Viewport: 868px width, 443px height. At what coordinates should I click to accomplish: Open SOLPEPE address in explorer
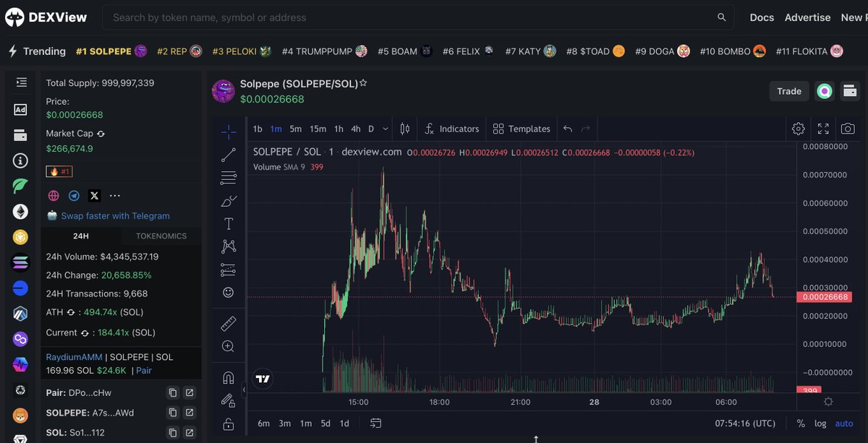pyautogui.click(x=190, y=413)
